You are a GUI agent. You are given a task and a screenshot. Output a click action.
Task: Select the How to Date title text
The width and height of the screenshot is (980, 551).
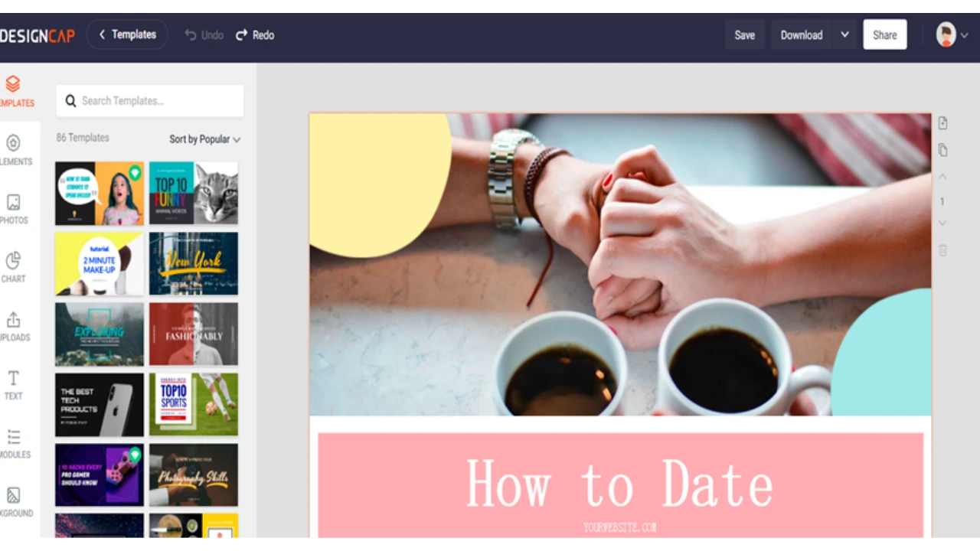(x=619, y=484)
